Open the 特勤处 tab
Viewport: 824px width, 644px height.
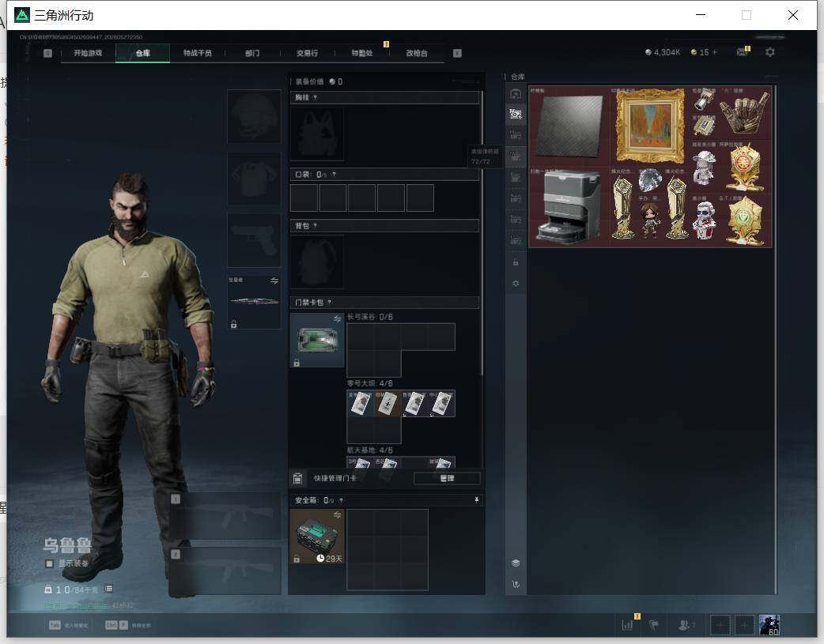point(362,53)
